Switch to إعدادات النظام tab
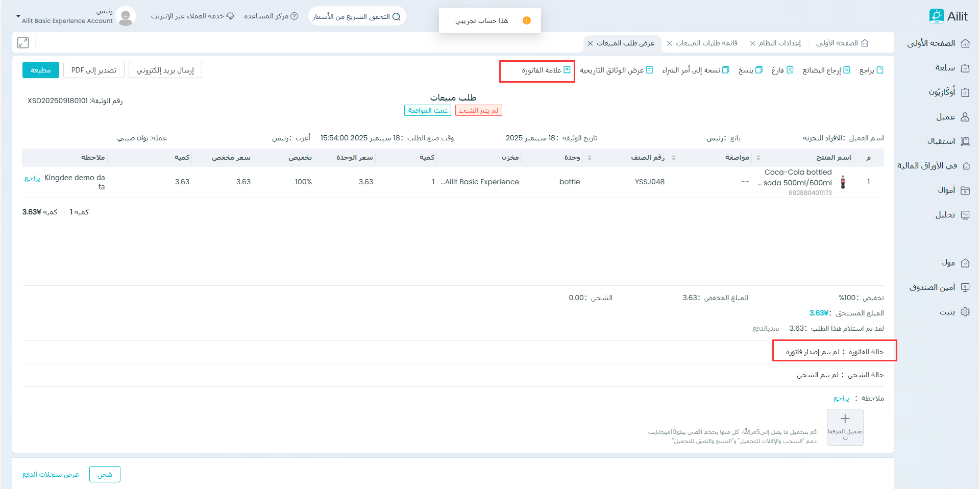This screenshot has width=980, height=489. [x=779, y=43]
